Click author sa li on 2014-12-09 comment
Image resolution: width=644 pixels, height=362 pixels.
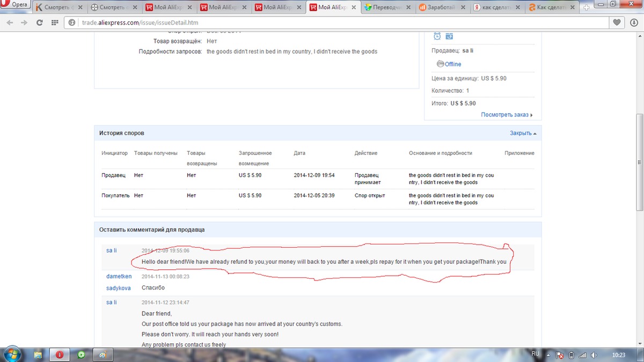[x=112, y=250]
